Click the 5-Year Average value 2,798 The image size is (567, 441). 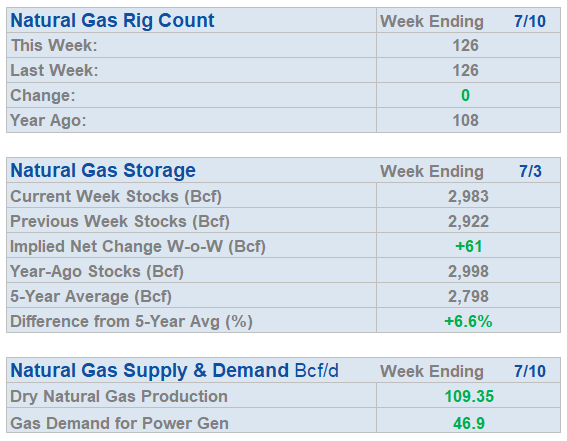tap(468, 297)
